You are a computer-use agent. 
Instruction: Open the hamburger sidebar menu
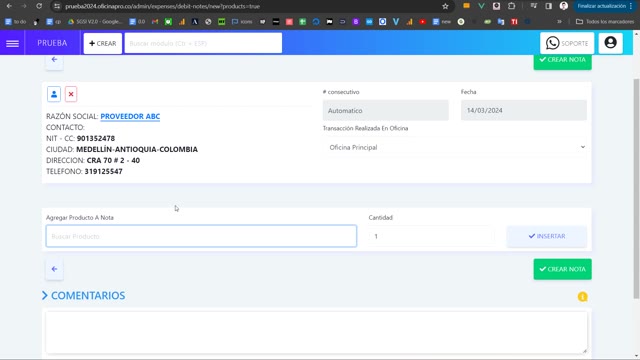[12, 43]
